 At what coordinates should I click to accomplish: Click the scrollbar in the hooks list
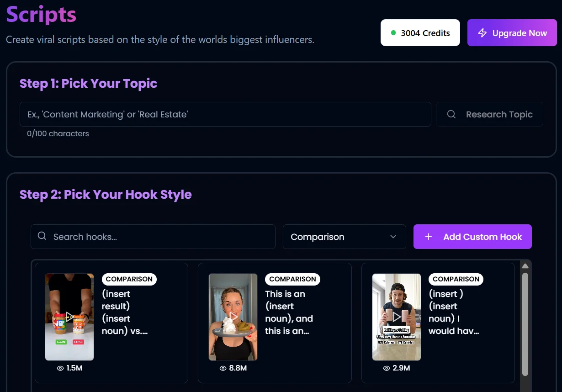click(525, 320)
